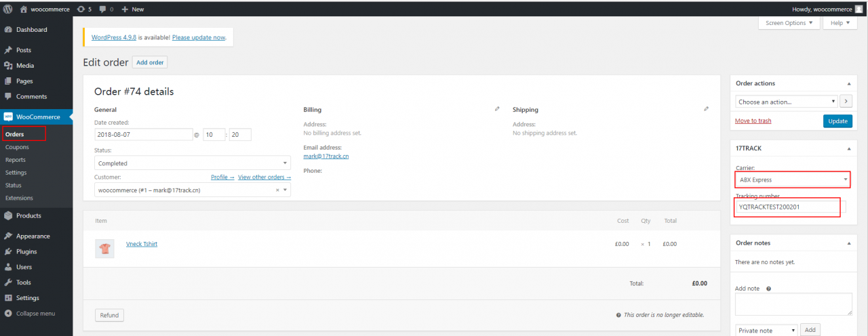Collapse the Order notes panel

(848, 243)
